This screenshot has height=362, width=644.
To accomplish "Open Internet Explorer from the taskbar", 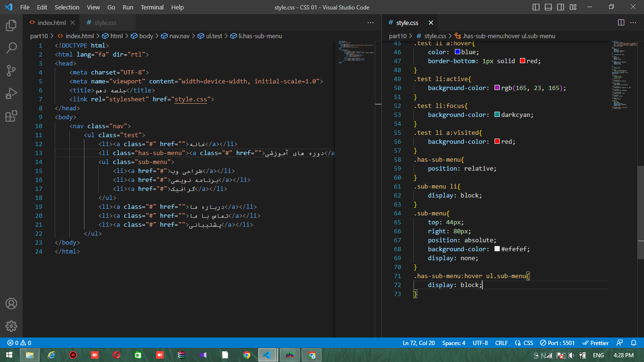I will tap(51, 355).
